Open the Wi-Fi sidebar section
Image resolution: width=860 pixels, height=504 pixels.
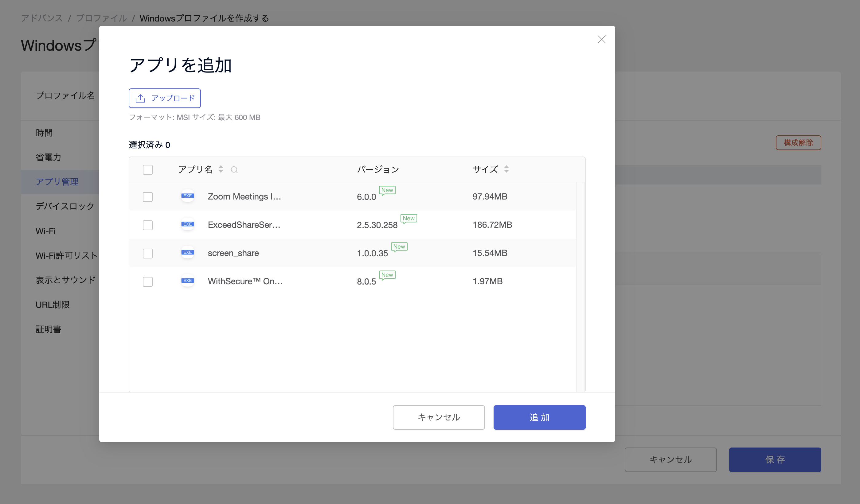pyautogui.click(x=45, y=231)
